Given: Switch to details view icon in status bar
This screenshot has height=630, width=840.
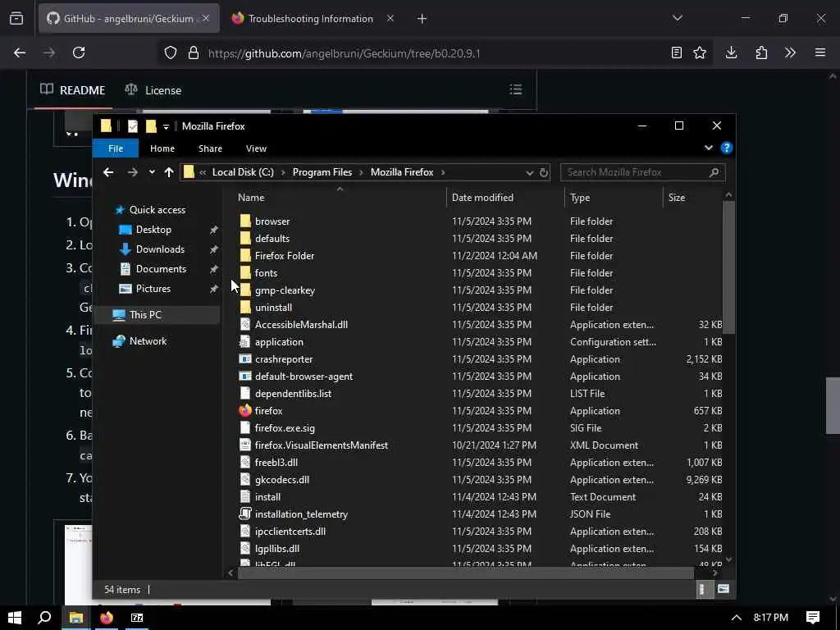Looking at the screenshot, I should (702, 589).
